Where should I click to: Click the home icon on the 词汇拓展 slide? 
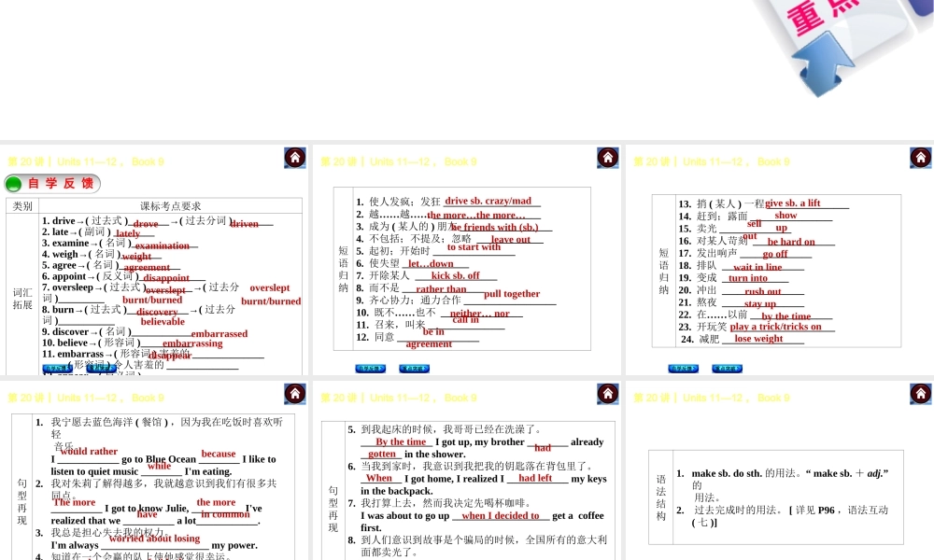pos(295,158)
